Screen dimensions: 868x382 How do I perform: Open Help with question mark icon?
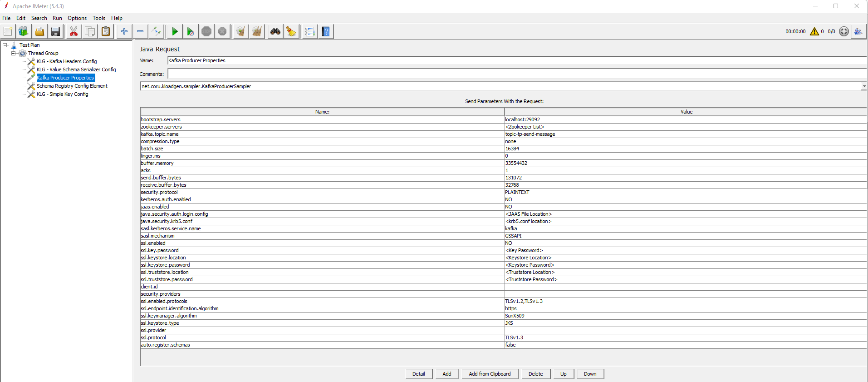click(326, 31)
